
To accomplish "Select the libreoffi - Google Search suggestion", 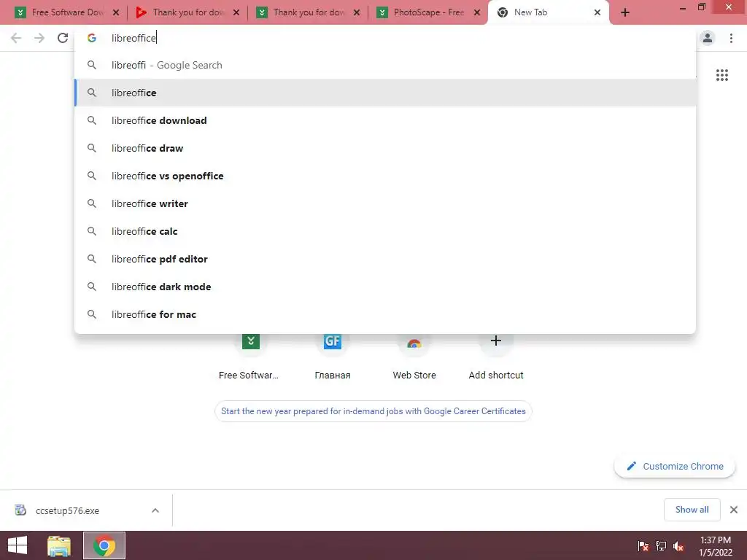I will click(385, 65).
